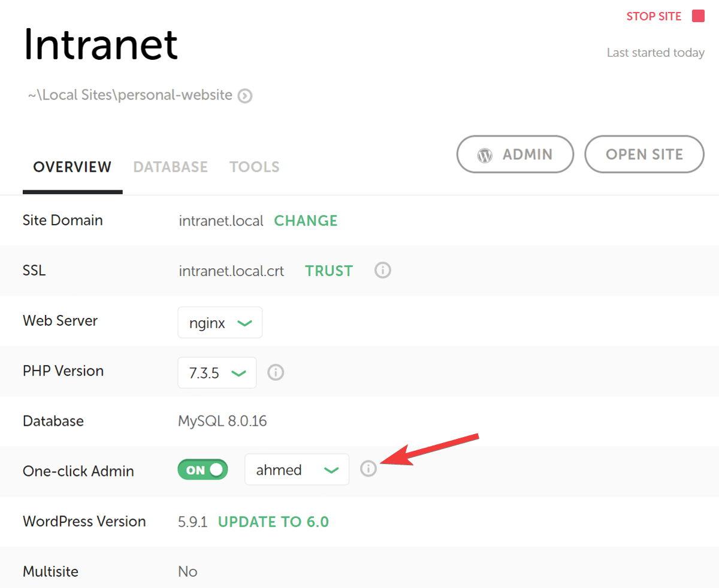Turn off the One-click Admin toggle

click(x=203, y=470)
